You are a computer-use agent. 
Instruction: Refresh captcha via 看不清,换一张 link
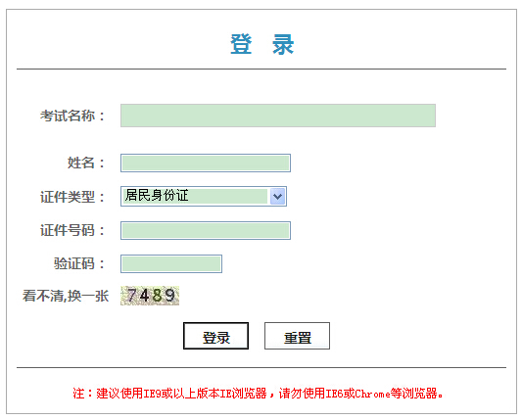[66, 296]
